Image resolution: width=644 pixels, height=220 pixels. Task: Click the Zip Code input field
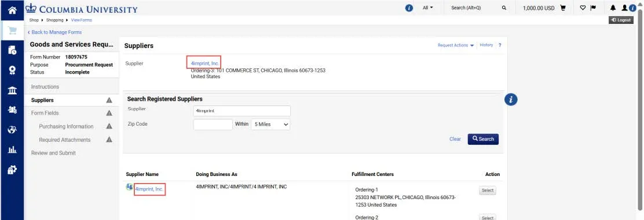point(213,124)
